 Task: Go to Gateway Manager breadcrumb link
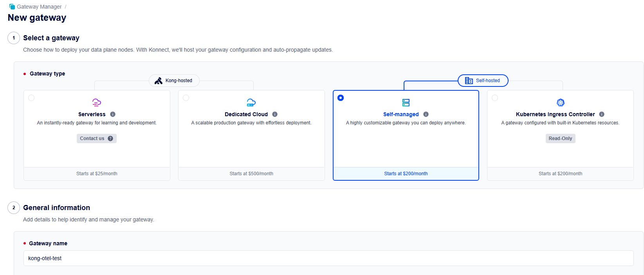[x=39, y=7]
